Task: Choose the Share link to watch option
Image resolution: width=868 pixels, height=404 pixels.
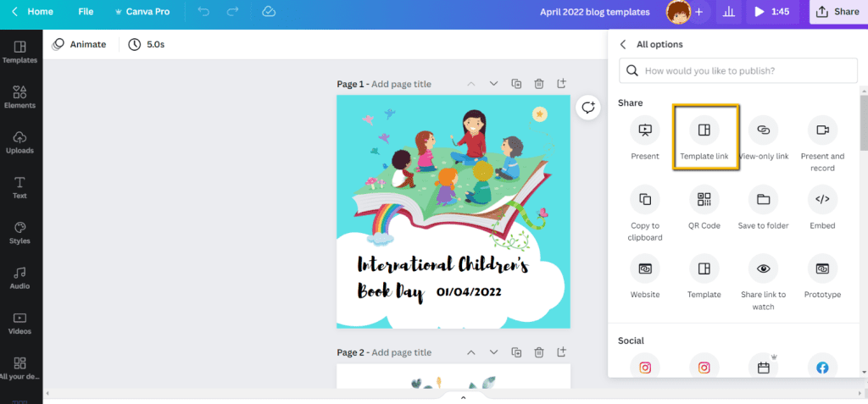Action: (764, 282)
